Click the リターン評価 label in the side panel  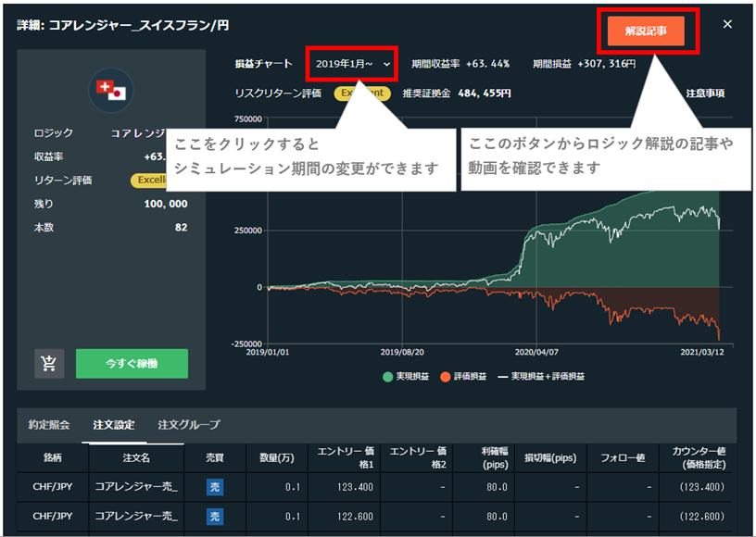(x=63, y=181)
